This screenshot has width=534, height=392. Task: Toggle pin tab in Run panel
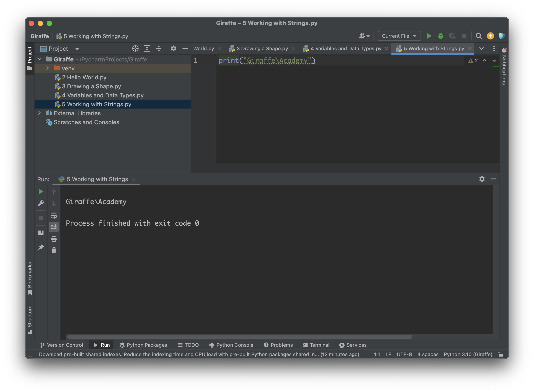[41, 248]
